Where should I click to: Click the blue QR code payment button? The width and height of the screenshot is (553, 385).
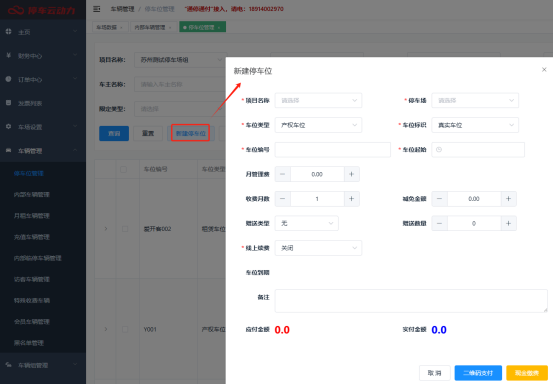[478, 373]
